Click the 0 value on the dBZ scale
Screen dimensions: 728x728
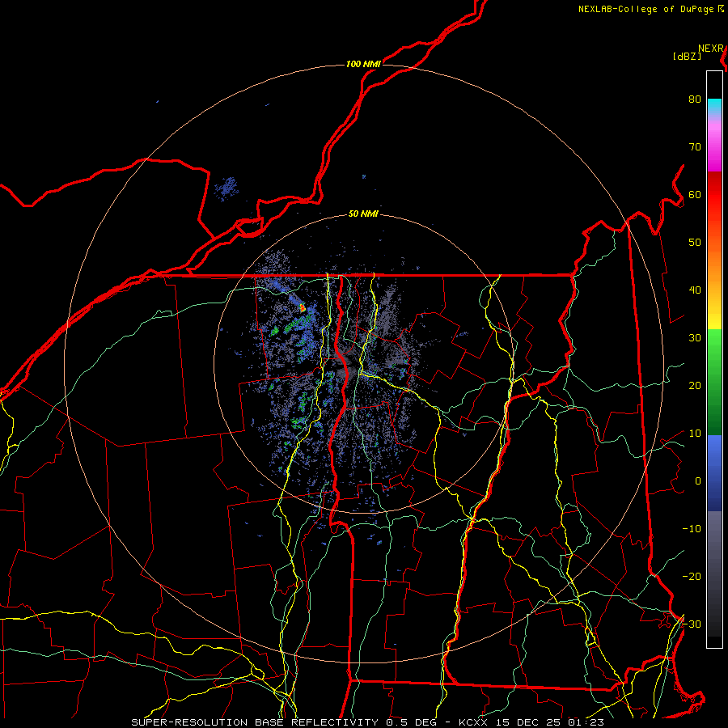698,481
